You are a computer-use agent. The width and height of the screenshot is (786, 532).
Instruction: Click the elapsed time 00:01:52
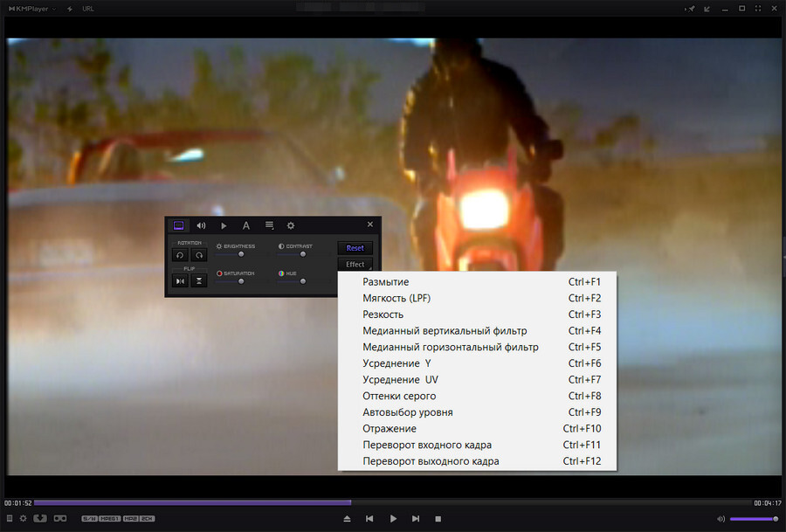pos(18,503)
